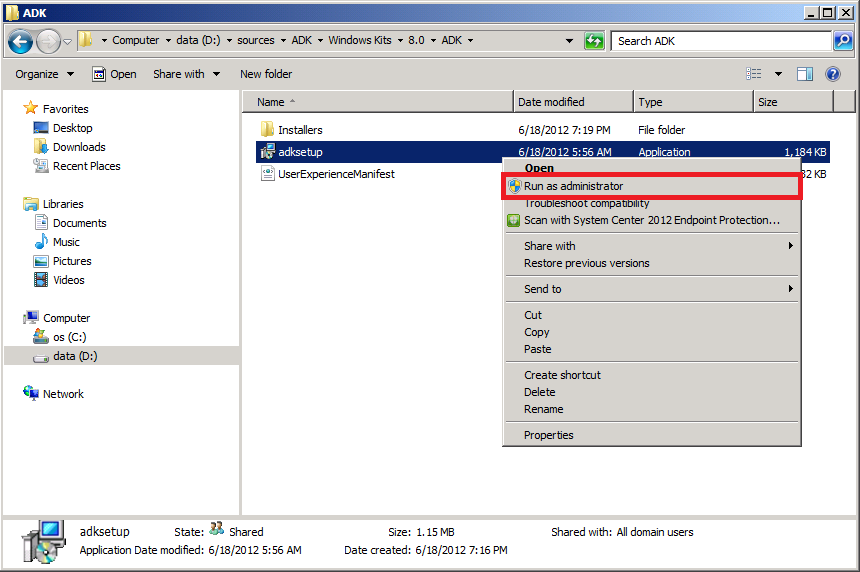
Task: Open the view options dropdown arrow
Action: [x=778, y=73]
